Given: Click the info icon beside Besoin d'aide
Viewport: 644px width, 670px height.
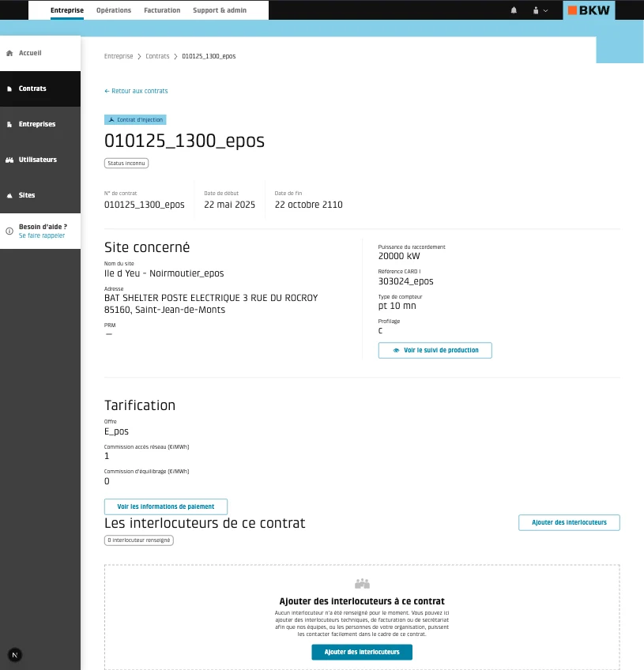Looking at the screenshot, I should tap(9, 231).
